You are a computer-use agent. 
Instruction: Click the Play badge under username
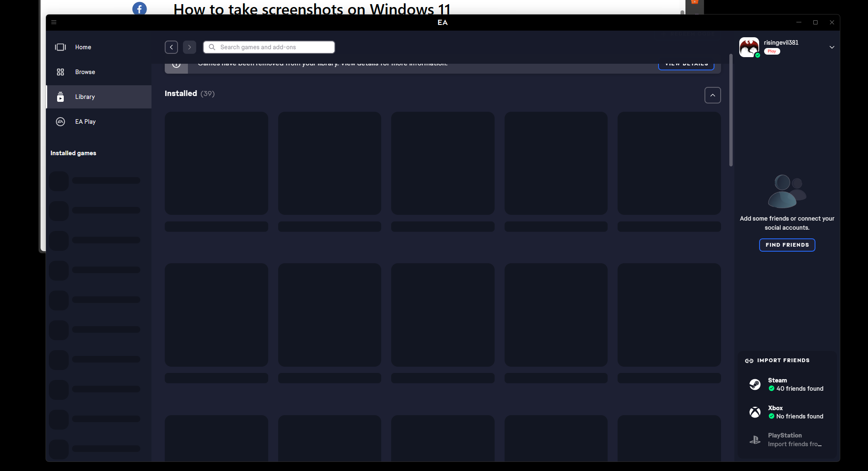772,51
